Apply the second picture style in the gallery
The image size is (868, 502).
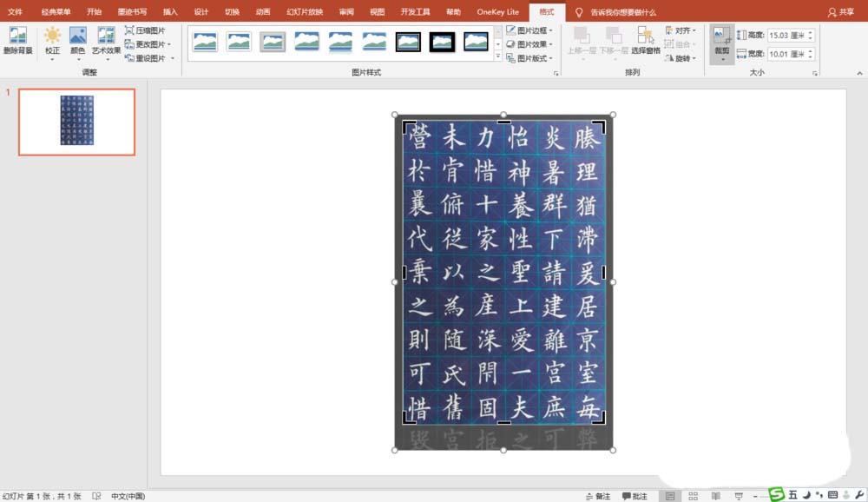[x=239, y=42]
